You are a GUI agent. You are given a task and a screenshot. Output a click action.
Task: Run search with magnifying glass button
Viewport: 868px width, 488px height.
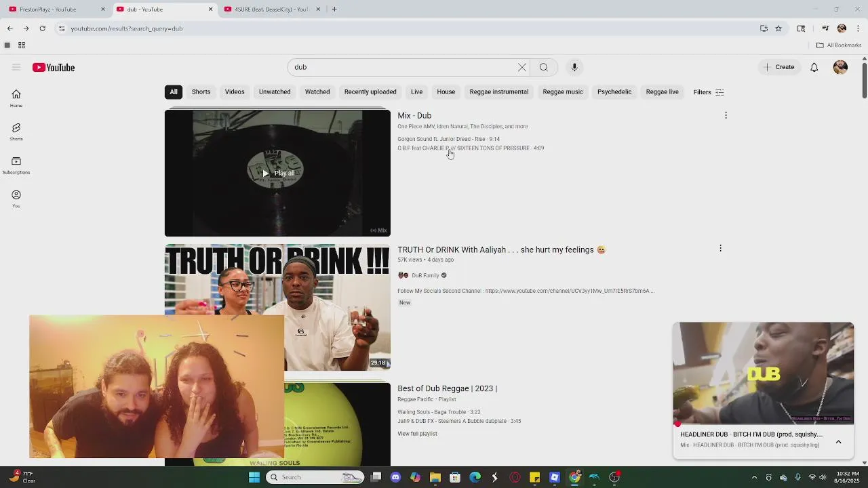click(544, 67)
